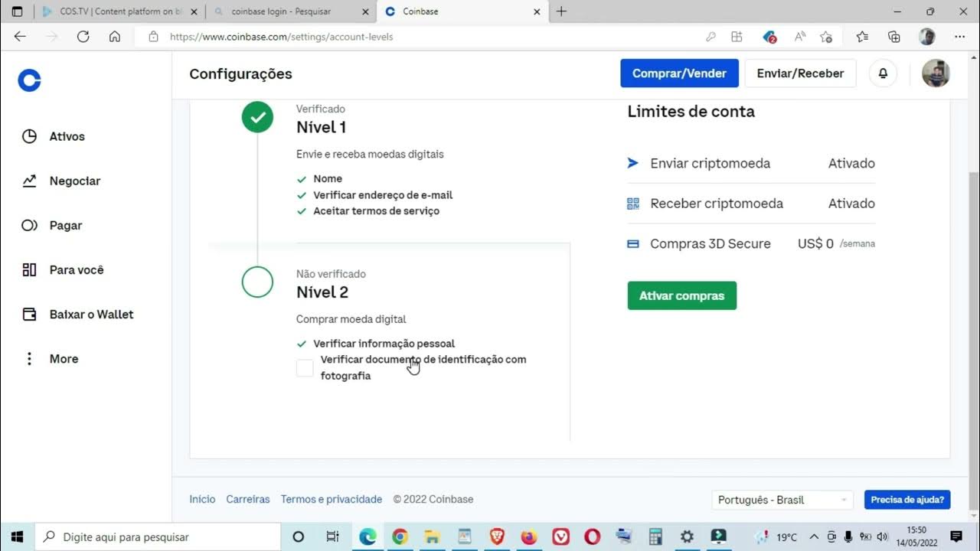980x551 pixels.
Task: Open the Edge settings and more menu
Action: (960, 36)
